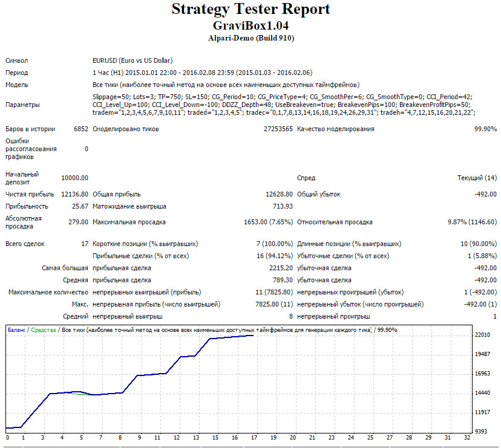Click the Баланс legend in the chart

(16, 330)
